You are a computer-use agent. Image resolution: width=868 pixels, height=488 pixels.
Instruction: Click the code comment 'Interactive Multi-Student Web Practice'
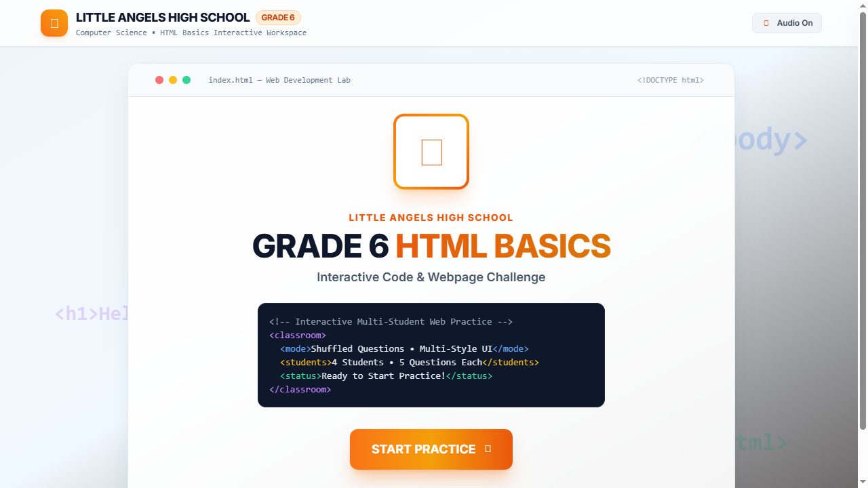coord(391,322)
